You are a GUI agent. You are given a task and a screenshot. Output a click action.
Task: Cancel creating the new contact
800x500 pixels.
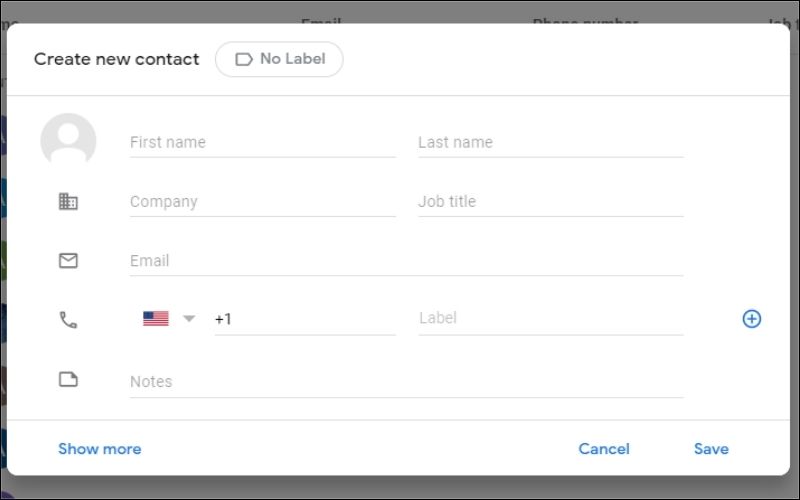[604, 449]
